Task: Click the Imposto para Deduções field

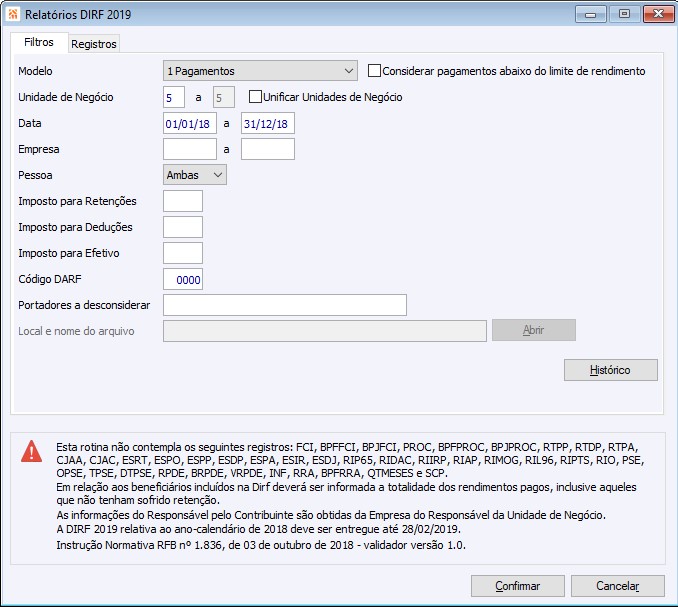Action: [x=183, y=227]
